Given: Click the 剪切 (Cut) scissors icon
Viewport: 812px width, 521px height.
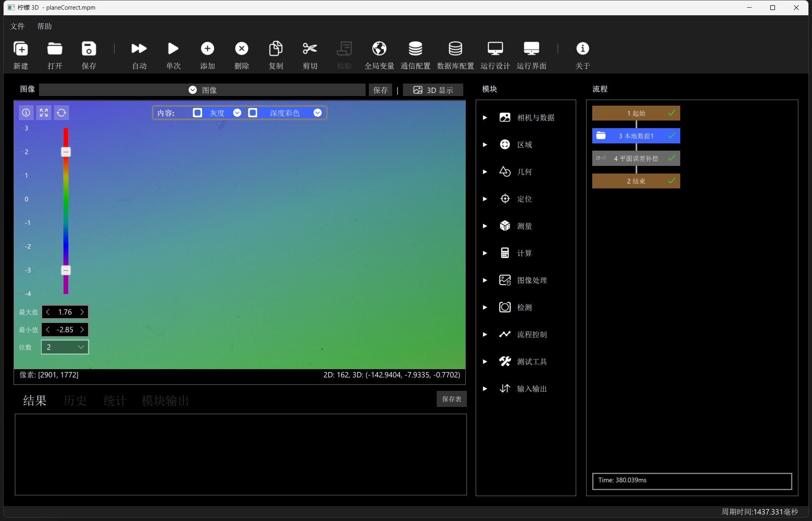Looking at the screenshot, I should point(310,49).
